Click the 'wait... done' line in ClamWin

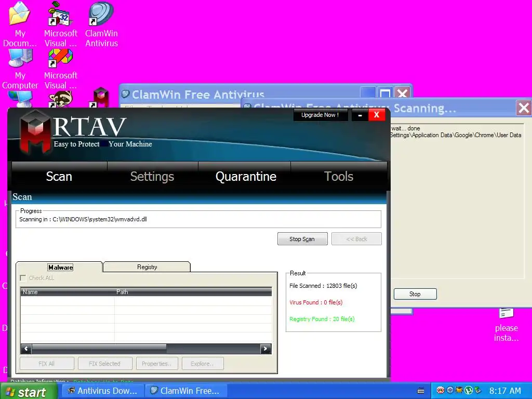tap(405, 128)
